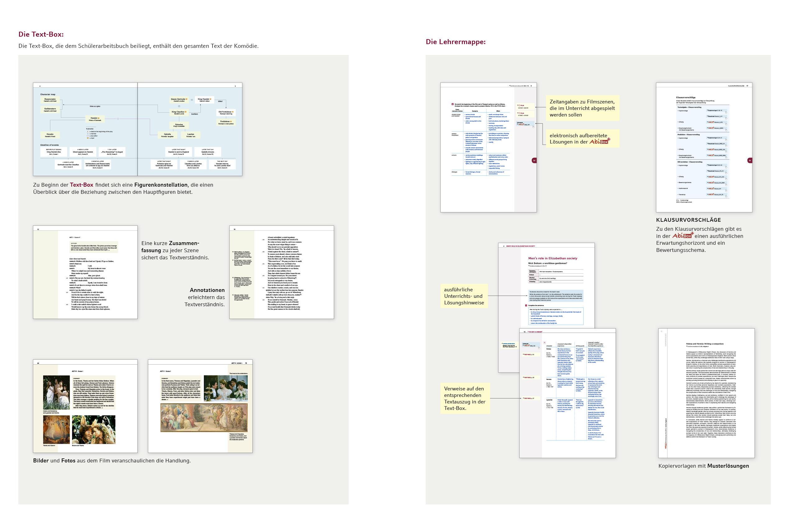This screenshot has width=789, height=532.
Task: Open the Act IV Scene I film photos page
Action: [85, 406]
